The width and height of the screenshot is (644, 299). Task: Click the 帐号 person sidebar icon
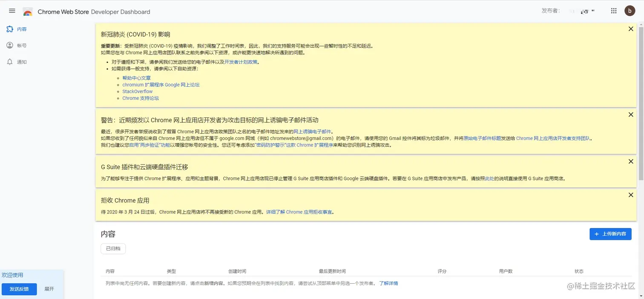[x=10, y=45]
